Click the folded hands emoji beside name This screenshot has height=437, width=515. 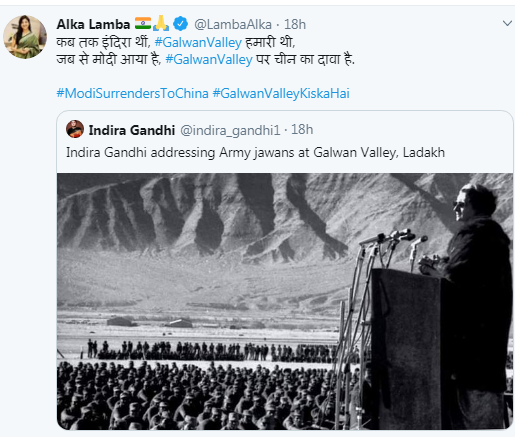(x=161, y=23)
